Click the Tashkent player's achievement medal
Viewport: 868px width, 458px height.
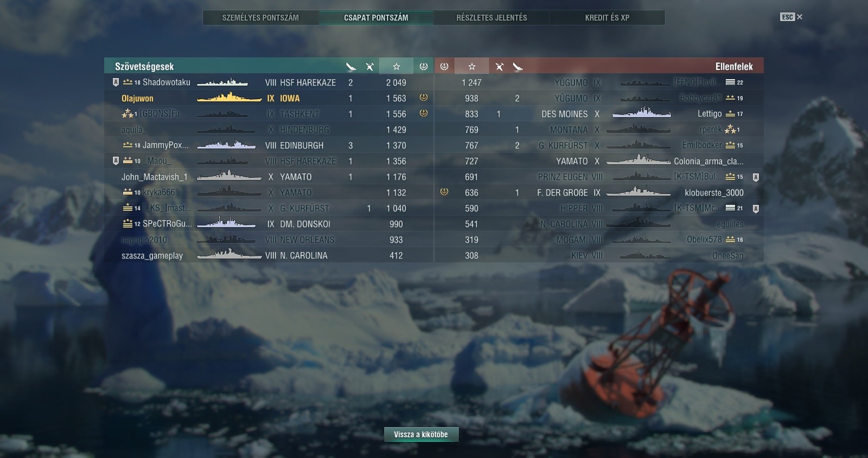424,113
